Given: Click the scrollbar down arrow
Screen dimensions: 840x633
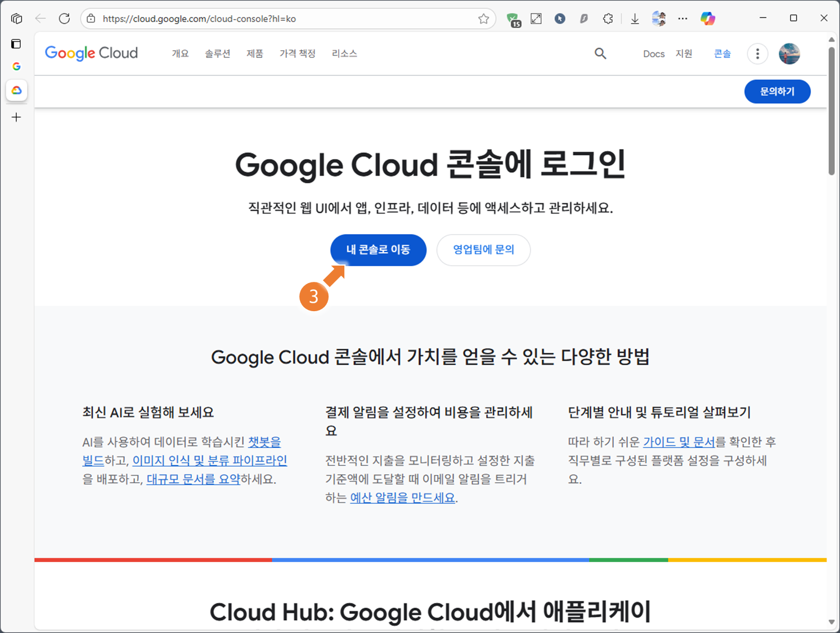Looking at the screenshot, I should pos(831,622).
